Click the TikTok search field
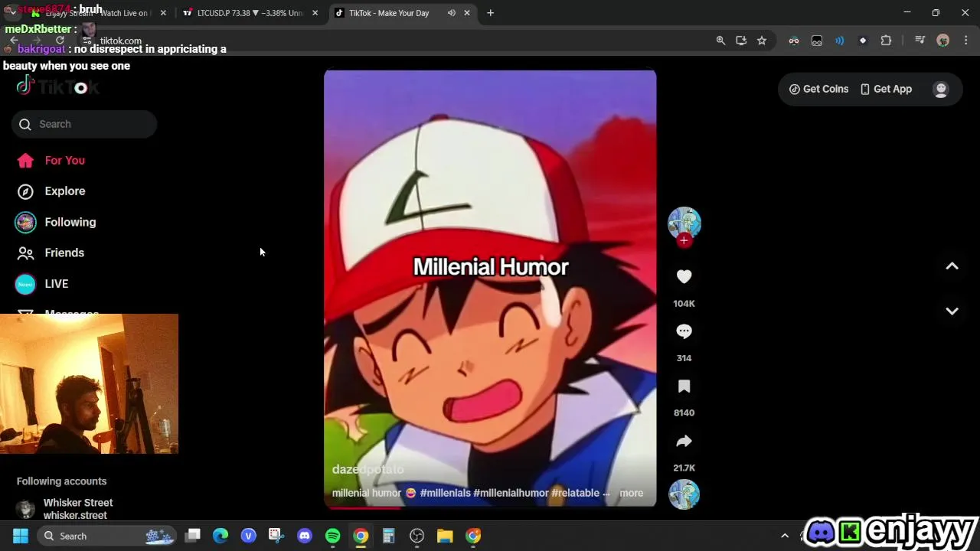The width and height of the screenshot is (980, 551). [x=84, y=124]
